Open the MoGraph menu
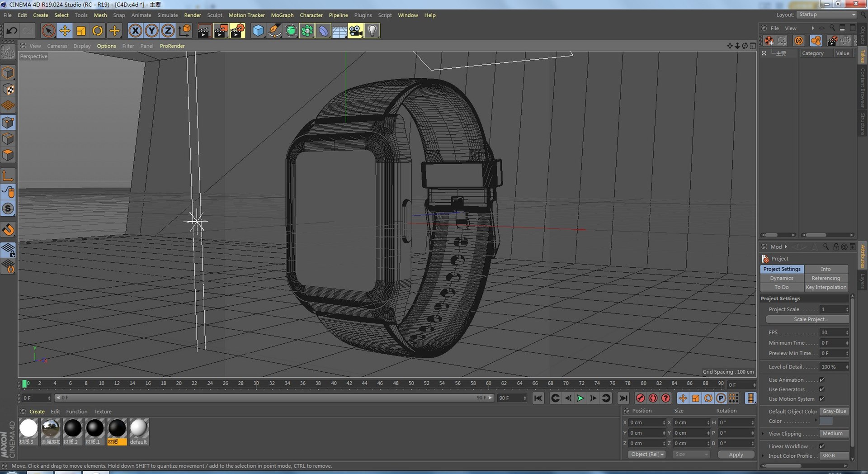 click(x=282, y=15)
